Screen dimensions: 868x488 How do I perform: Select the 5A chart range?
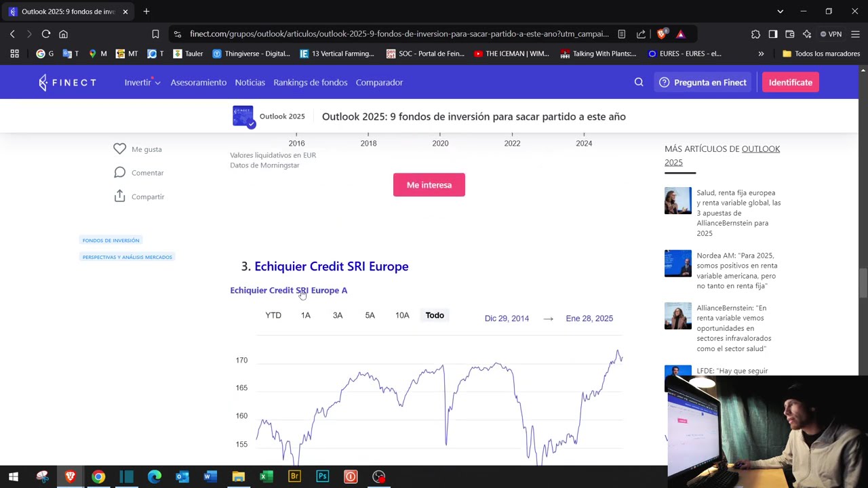370,315
